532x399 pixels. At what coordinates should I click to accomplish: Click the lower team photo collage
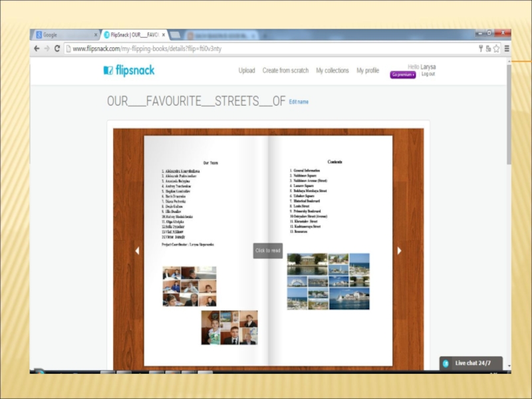229,328
